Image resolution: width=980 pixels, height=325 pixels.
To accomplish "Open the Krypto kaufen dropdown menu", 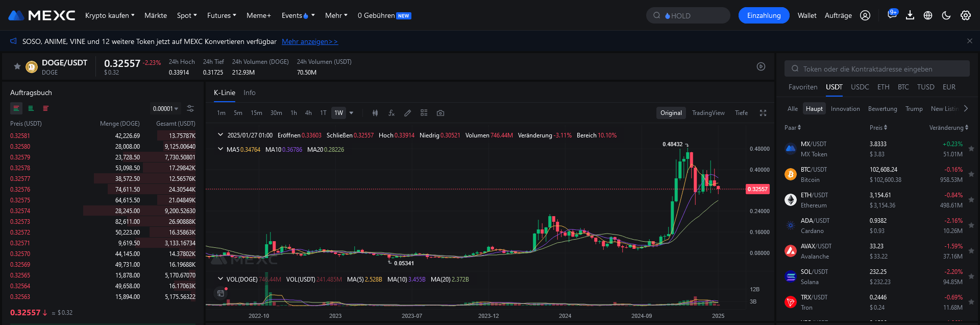I will click(110, 15).
